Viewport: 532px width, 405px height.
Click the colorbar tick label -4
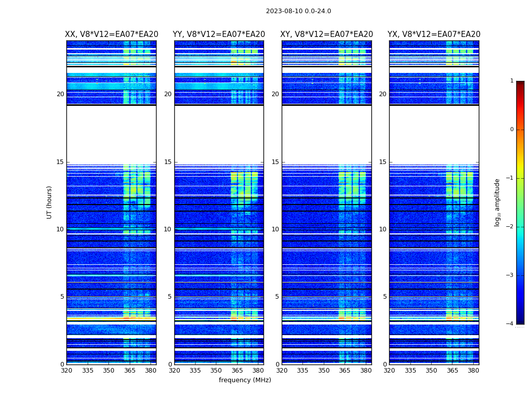pyautogui.click(x=511, y=324)
